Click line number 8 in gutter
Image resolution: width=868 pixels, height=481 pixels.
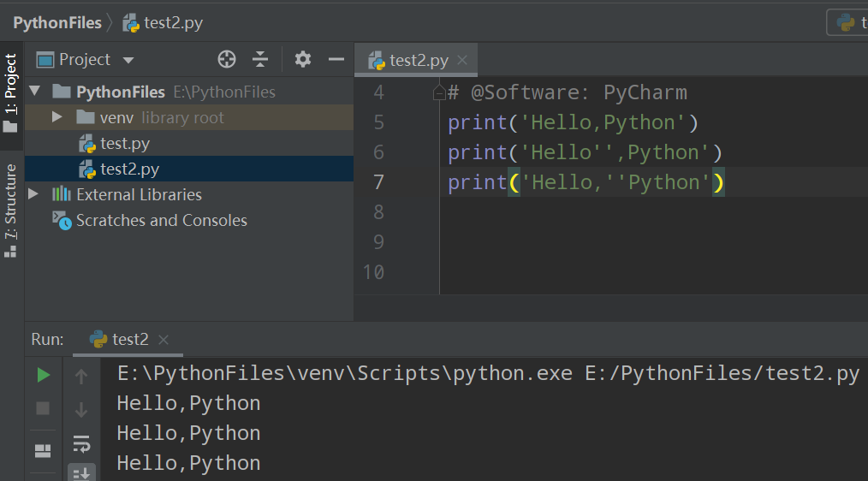click(378, 212)
